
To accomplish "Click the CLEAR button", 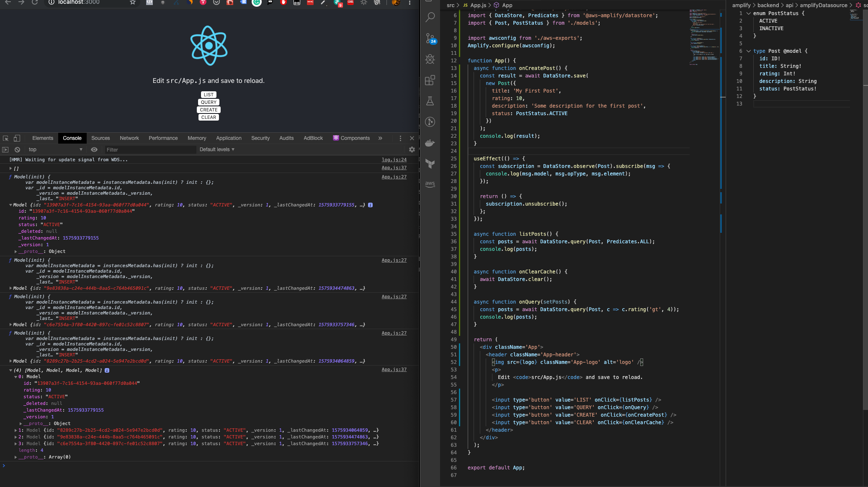I will (x=209, y=117).
